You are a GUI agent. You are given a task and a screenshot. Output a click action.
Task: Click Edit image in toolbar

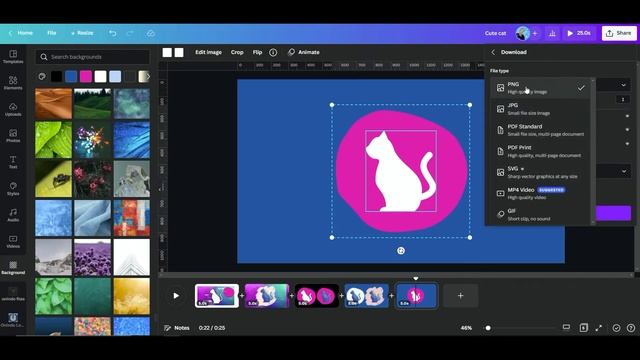coord(209,52)
